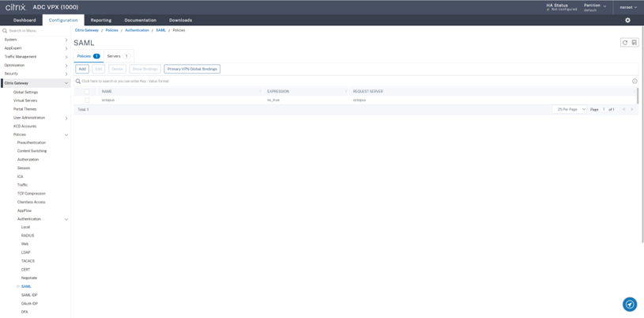Open Session policies in sidebar
The height and width of the screenshot is (318, 644).
coord(24,168)
